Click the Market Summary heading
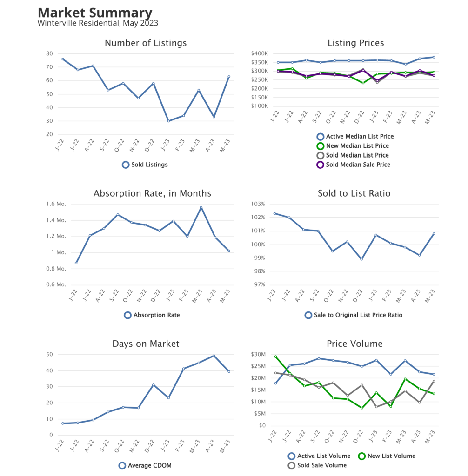Screen dimensions: 468x476 coord(94,13)
